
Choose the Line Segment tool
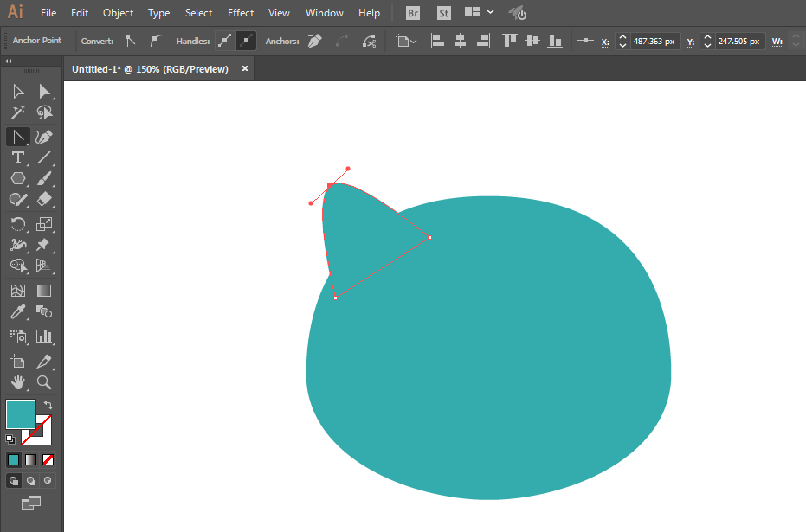point(44,157)
